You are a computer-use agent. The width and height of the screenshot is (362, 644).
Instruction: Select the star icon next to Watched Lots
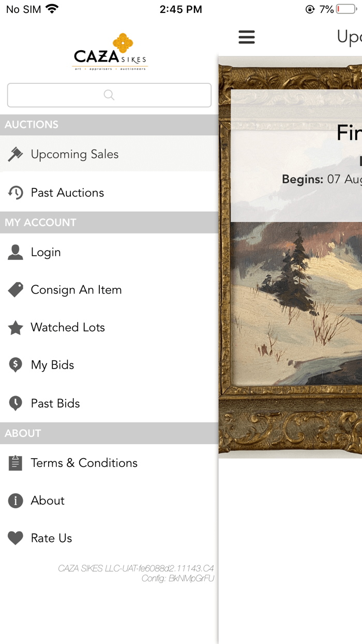[16, 327]
